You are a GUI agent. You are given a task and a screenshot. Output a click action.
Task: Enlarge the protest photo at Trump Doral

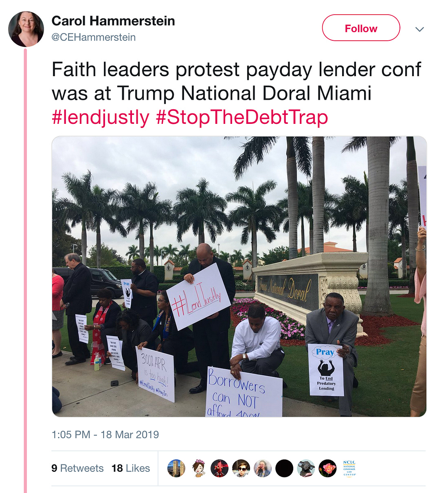point(239,277)
